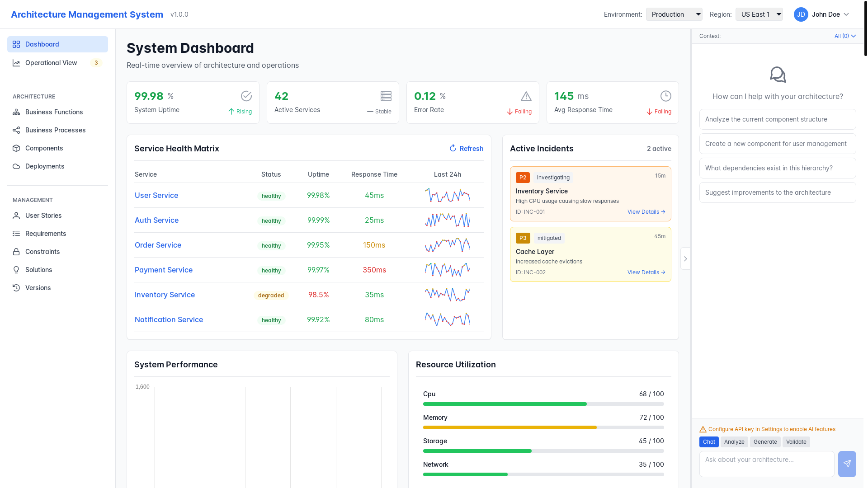The height and width of the screenshot is (488, 868).
Task: Switch assistant mode to Analyze
Action: click(734, 442)
